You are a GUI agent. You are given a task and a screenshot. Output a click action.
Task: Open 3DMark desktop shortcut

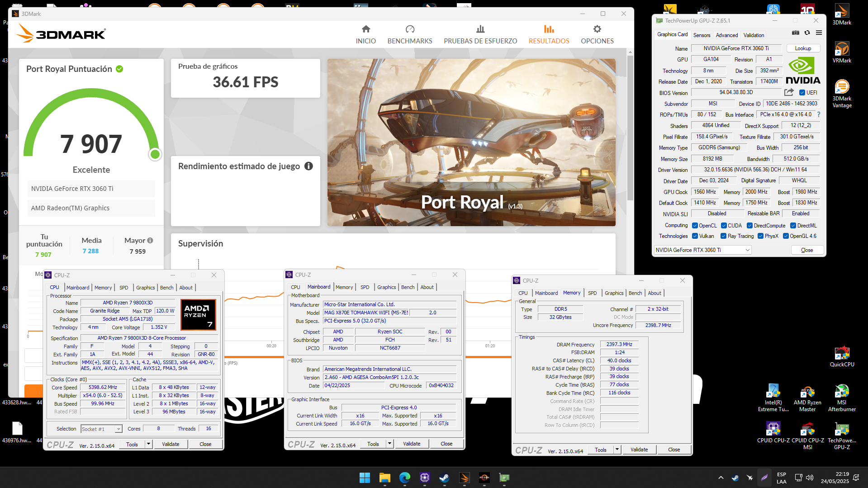click(x=842, y=14)
